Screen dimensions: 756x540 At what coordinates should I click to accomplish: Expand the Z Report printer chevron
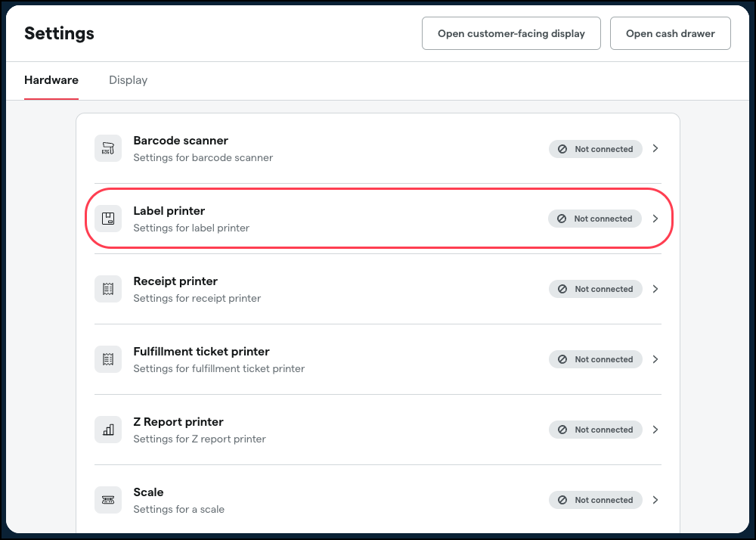[655, 430]
